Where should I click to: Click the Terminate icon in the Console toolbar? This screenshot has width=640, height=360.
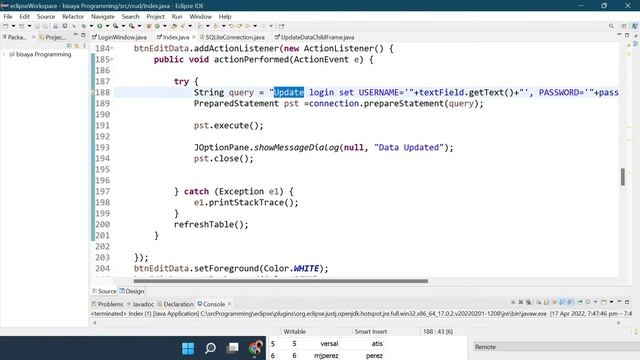tap(513, 302)
